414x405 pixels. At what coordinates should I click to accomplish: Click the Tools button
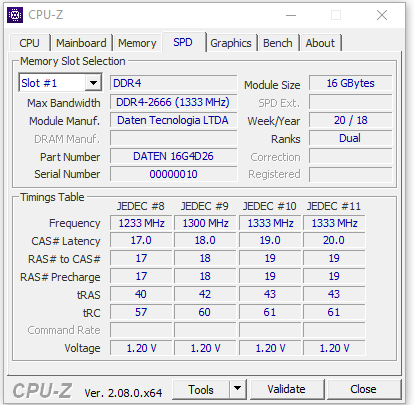201,389
